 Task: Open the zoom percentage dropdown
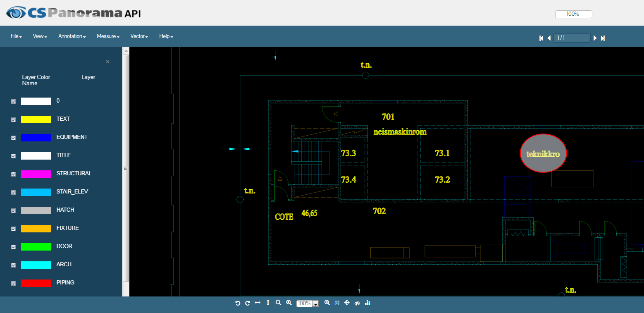tap(316, 304)
